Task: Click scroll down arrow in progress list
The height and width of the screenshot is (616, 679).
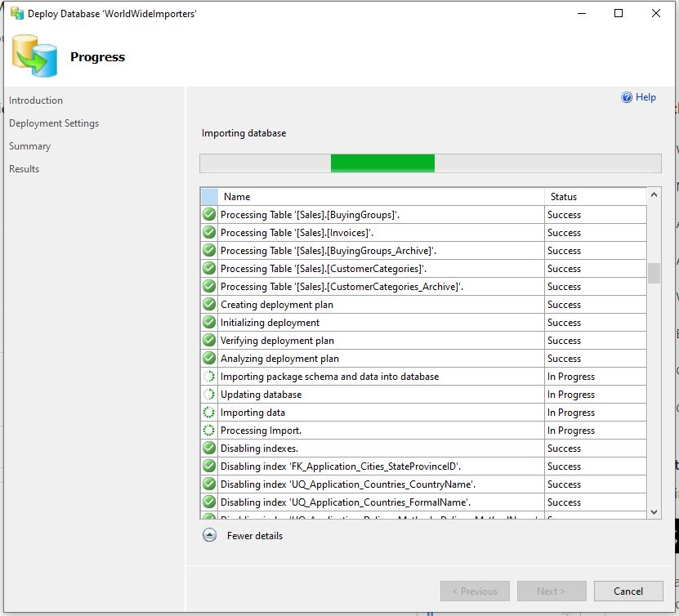Action: click(654, 511)
